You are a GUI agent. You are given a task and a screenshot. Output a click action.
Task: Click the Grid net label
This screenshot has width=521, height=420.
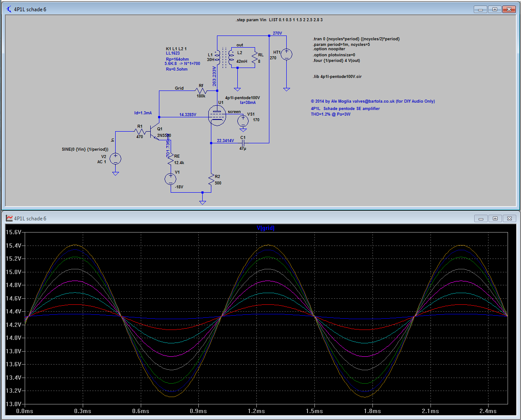[179, 88]
